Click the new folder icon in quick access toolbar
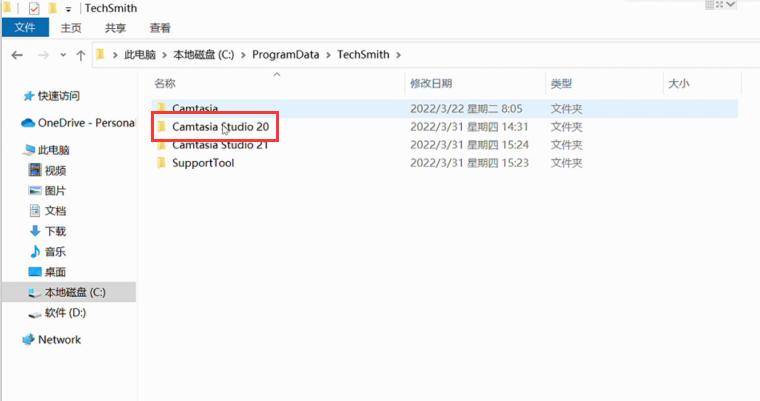Image resolution: width=760 pixels, height=401 pixels. point(52,8)
